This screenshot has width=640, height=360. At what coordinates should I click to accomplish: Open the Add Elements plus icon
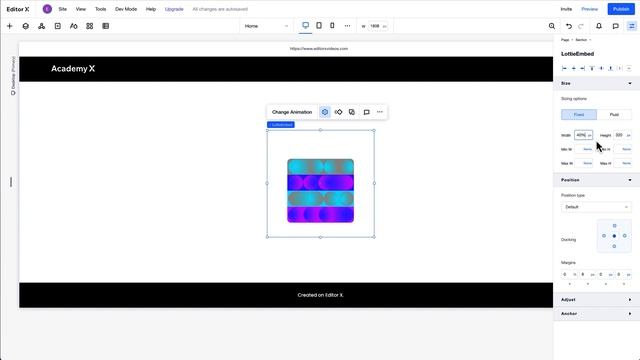pyautogui.click(x=9, y=26)
